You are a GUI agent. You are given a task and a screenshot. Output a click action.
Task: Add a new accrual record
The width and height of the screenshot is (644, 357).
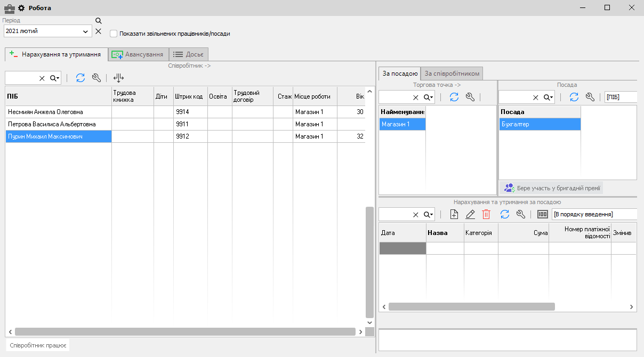click(x=454, y=214)
